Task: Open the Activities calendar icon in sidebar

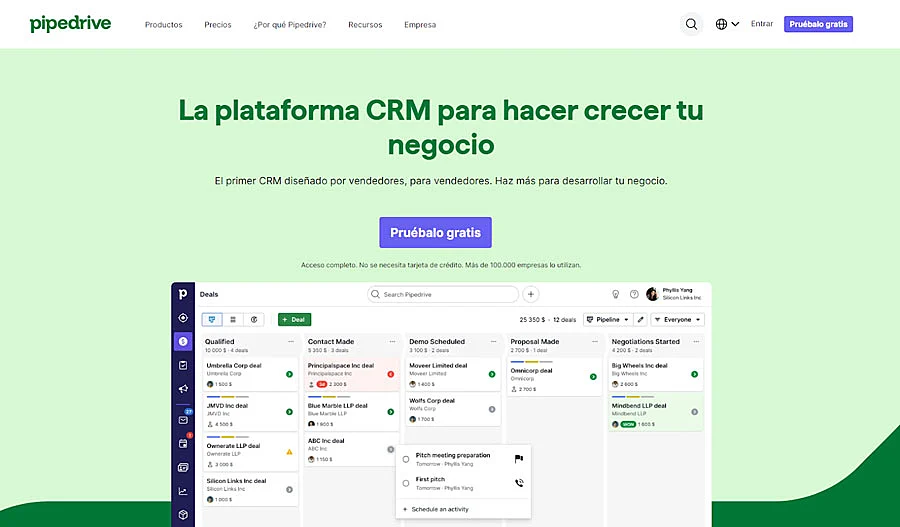Action: [x=183, y=443]
